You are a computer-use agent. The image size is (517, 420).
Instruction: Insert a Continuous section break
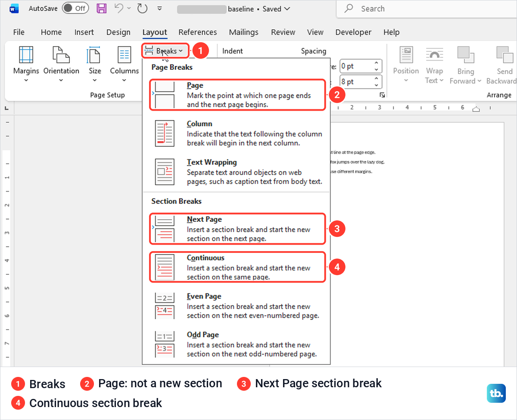[x=237, y=267]
